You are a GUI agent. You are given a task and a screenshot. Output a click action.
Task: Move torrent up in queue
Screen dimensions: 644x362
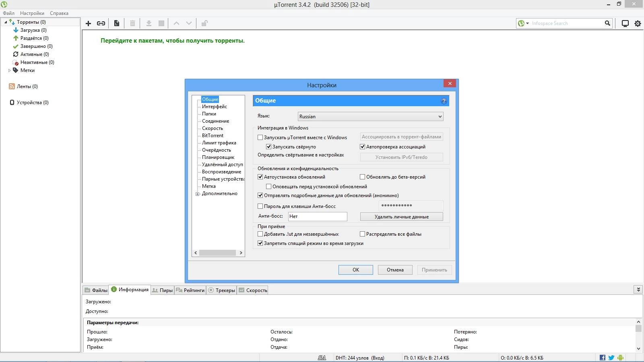(176, 23)
